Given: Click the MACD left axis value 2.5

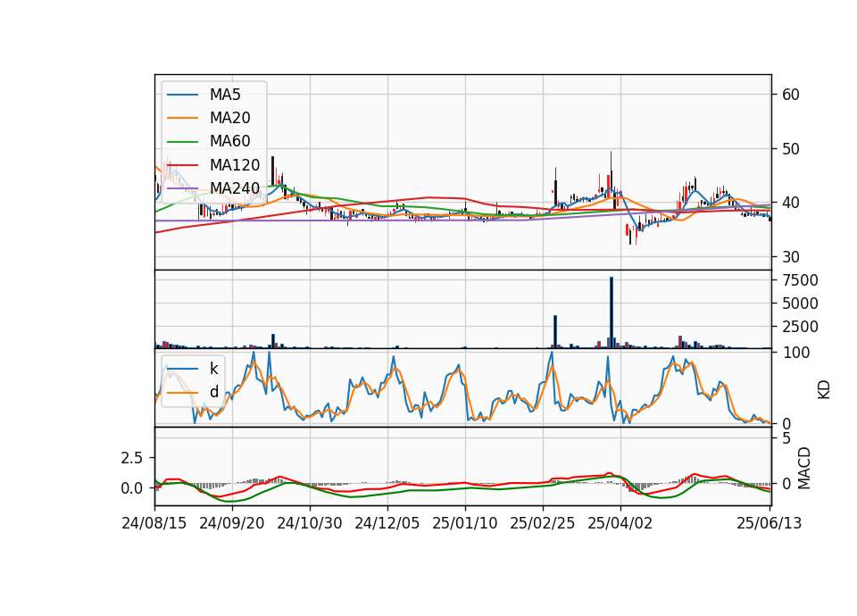Looking at the screenshot, I should [x=132, y=458].
